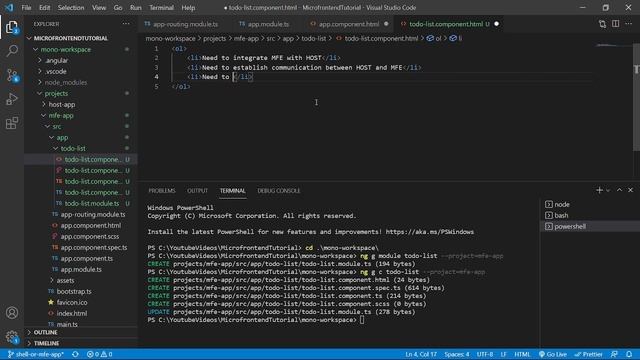Image resolution: width=640 pixels, height=360 pixels.
Task: Click the shell-or-mfe-app branch indicator
Action: point(36,354)
